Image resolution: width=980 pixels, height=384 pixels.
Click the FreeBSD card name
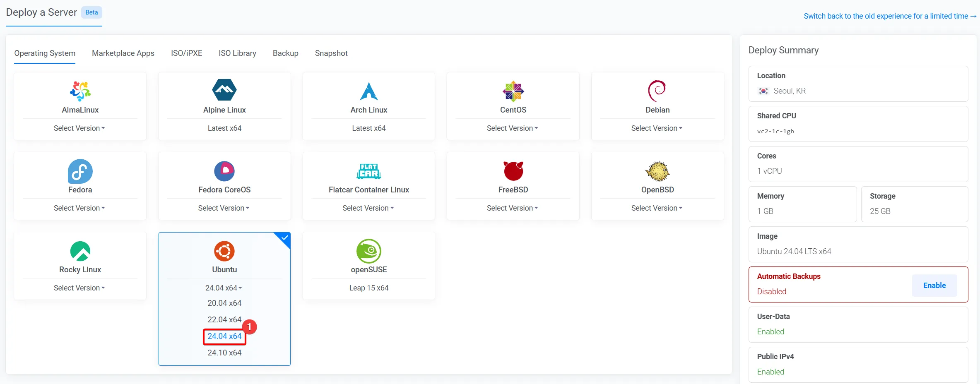513,190
